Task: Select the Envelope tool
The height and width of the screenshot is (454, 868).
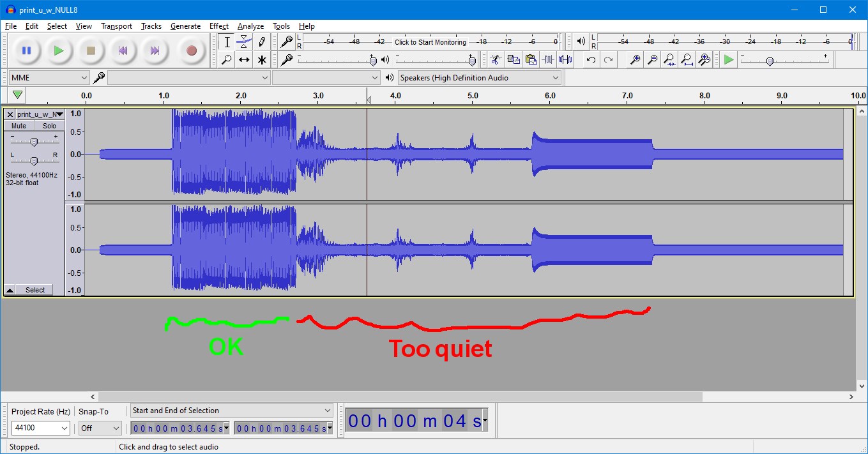Action: click(x=244, y=42)
